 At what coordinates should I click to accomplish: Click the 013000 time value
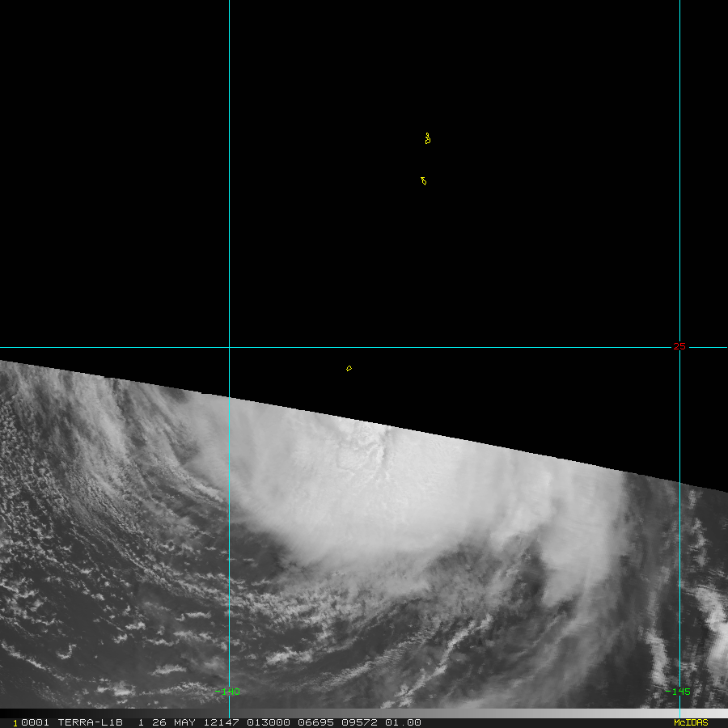tap(269, 722)
